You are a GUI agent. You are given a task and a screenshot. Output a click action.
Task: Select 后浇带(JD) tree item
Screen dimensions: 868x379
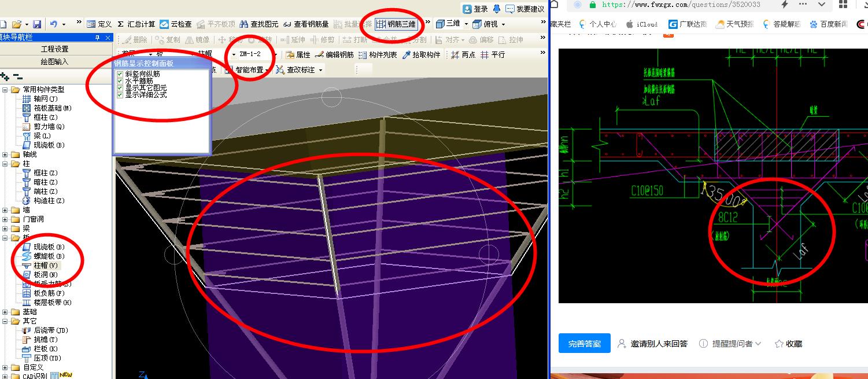(45, 330)
